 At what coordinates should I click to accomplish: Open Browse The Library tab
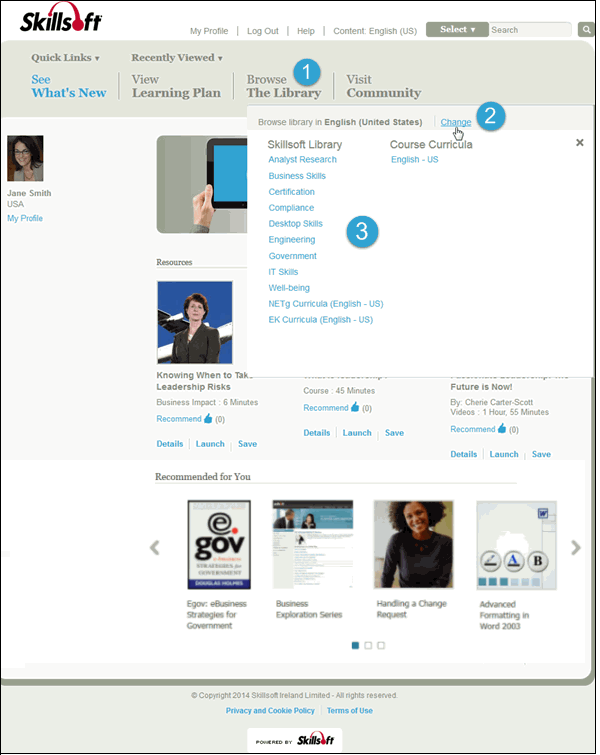click(x=283, y=86)
